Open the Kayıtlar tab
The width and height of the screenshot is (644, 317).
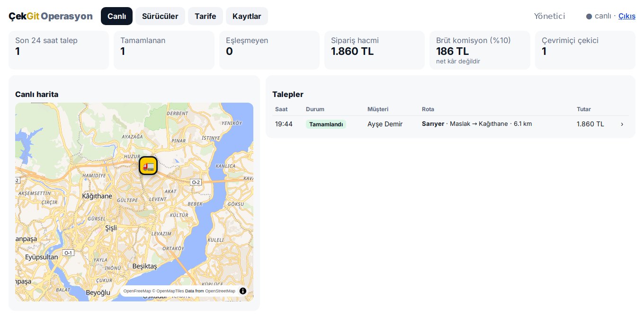click(247, 16)
